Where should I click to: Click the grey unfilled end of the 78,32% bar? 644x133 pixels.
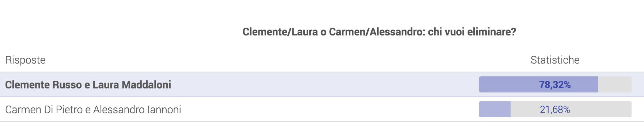click(x=615, y=84)
